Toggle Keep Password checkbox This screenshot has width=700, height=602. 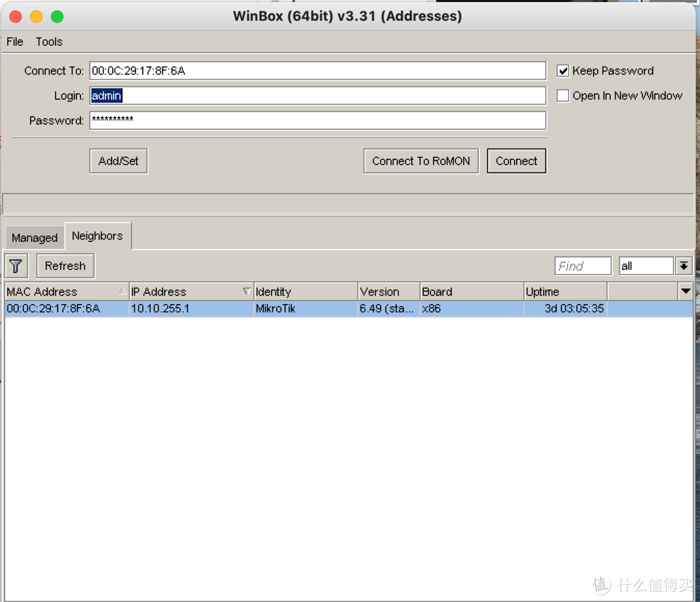(x=563, y=71)
